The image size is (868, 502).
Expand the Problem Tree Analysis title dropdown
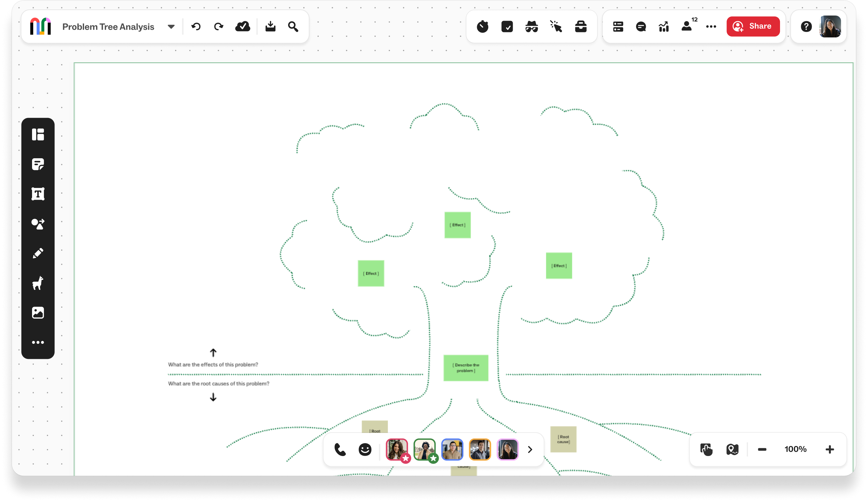171,27
